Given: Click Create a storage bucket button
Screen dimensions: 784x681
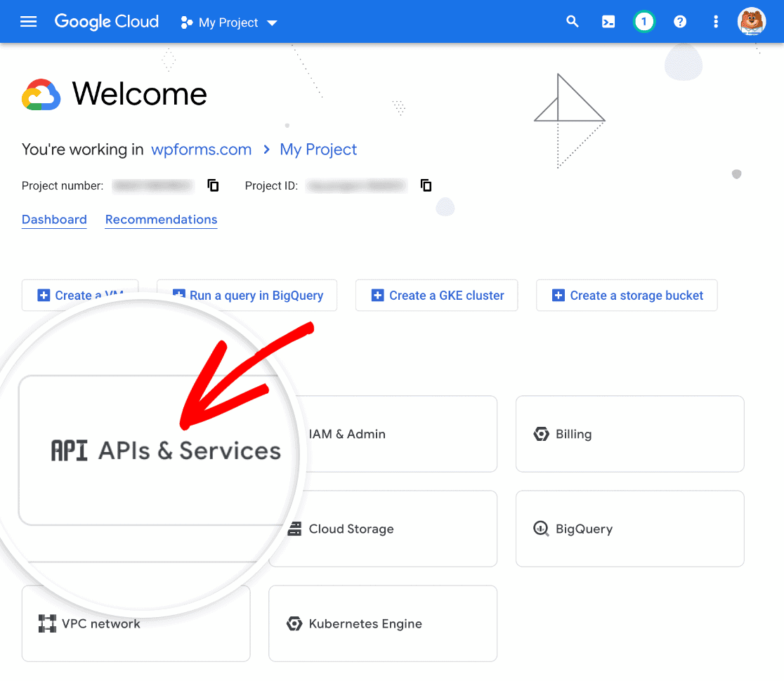Looking at the screenshot, I should click(x=627, y=296).
